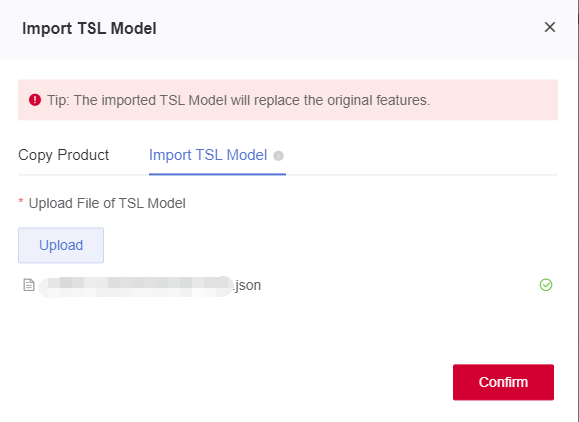Viewport: 579px width, 422px height.
Task: Click the tip text about replacing original features
Action: click(x=239, y=100)
